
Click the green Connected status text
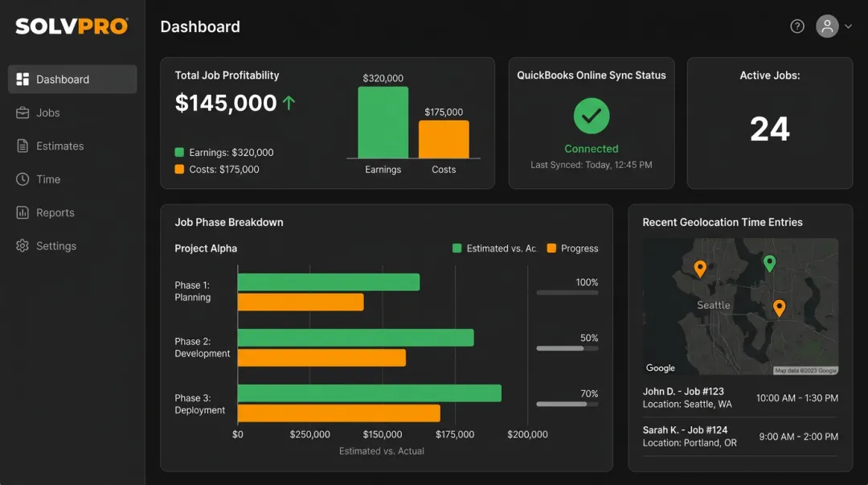tap(592, 149)
